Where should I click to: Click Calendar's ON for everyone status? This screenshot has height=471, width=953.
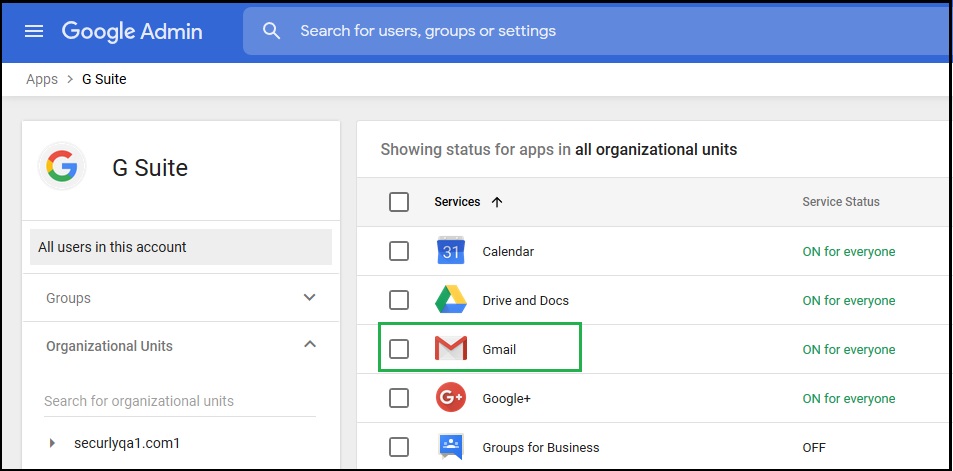click(x=848, y=252)
